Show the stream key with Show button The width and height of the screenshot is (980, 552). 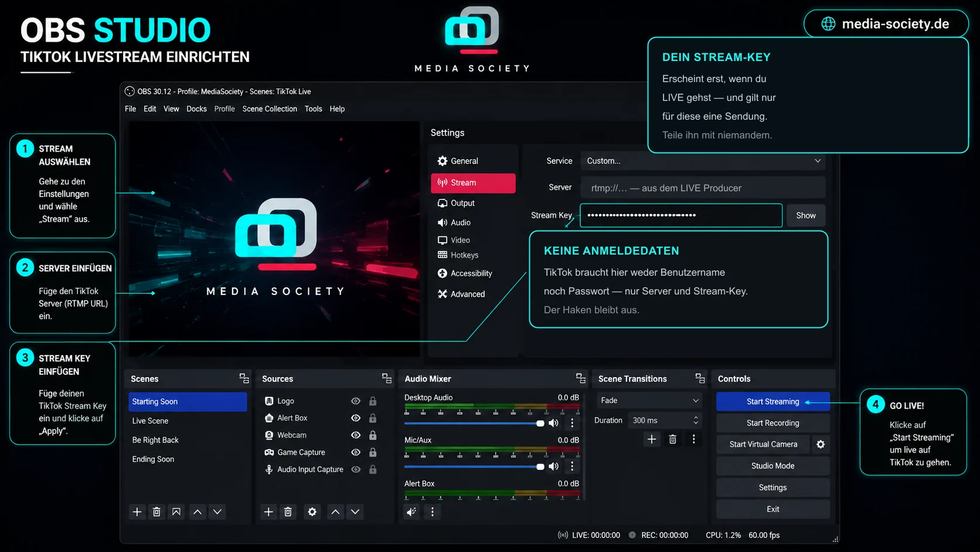click(x=806, y=215)
